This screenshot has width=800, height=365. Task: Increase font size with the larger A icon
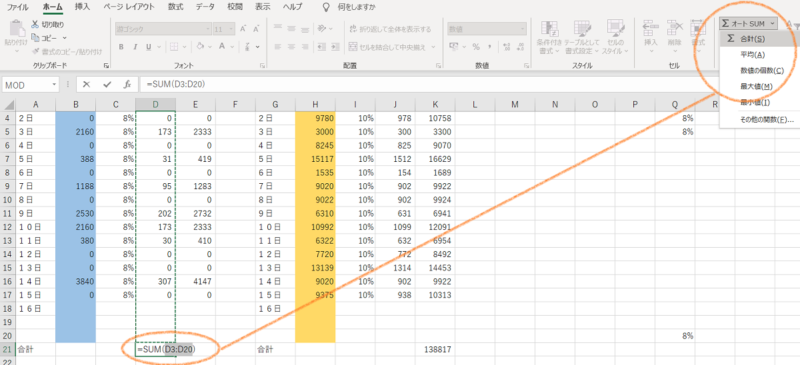243,29
